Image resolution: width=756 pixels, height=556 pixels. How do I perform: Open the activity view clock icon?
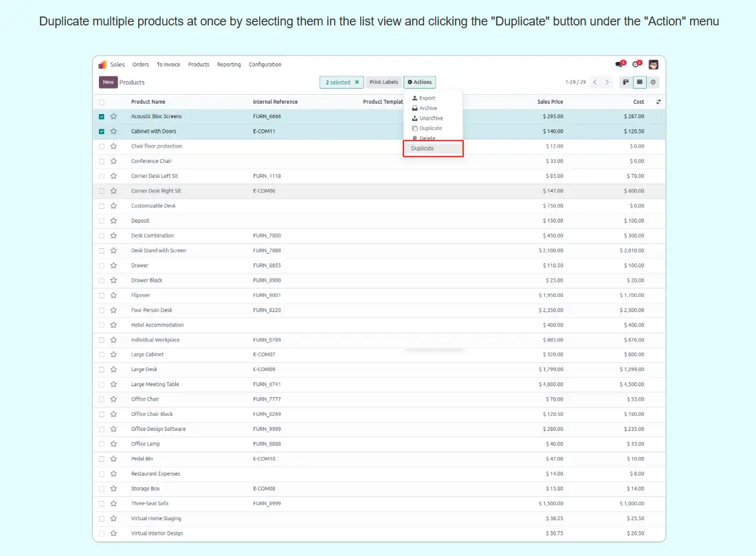653,82
